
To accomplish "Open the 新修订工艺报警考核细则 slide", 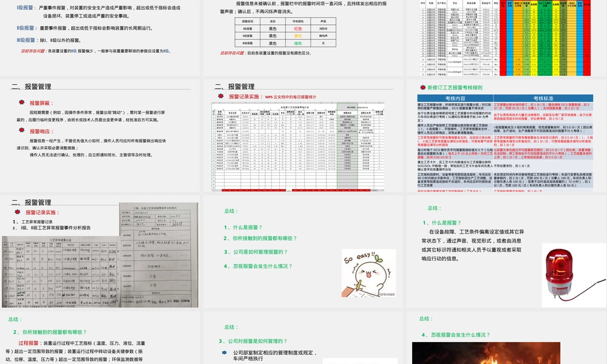I will [506, 135].
